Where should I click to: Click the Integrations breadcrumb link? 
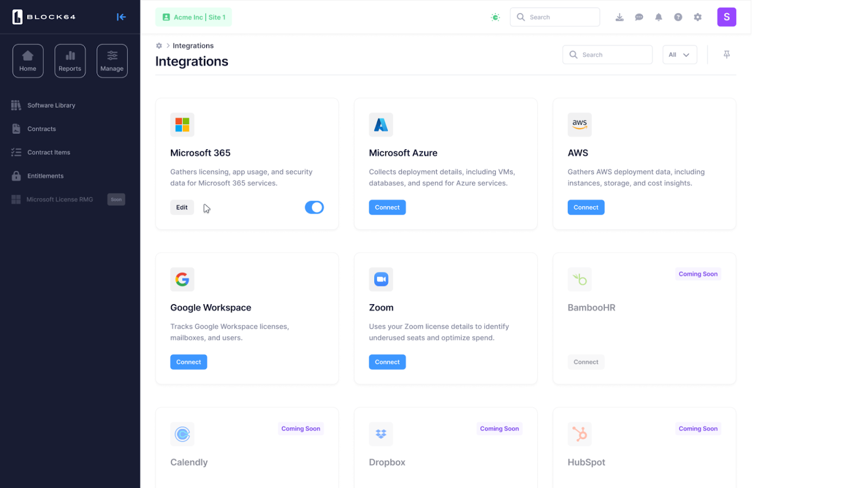(193, 46)
